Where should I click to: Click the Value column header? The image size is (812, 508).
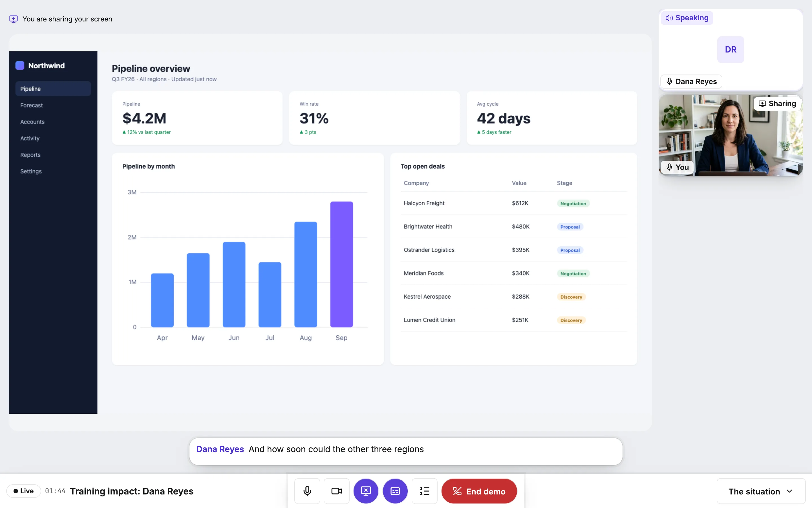click(x=519, y=183)
